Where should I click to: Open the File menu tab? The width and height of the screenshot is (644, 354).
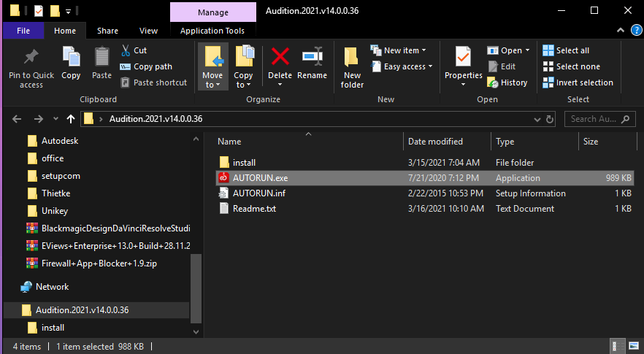pyautogui.click(x=23, y=31)
